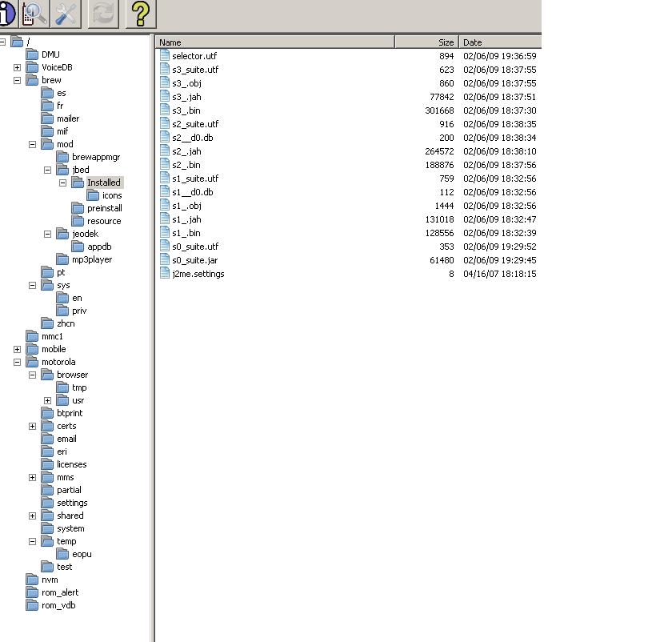Collapse the jbed tree node
This screenshot has height=642, width=672.
click(x=47, y=170)
